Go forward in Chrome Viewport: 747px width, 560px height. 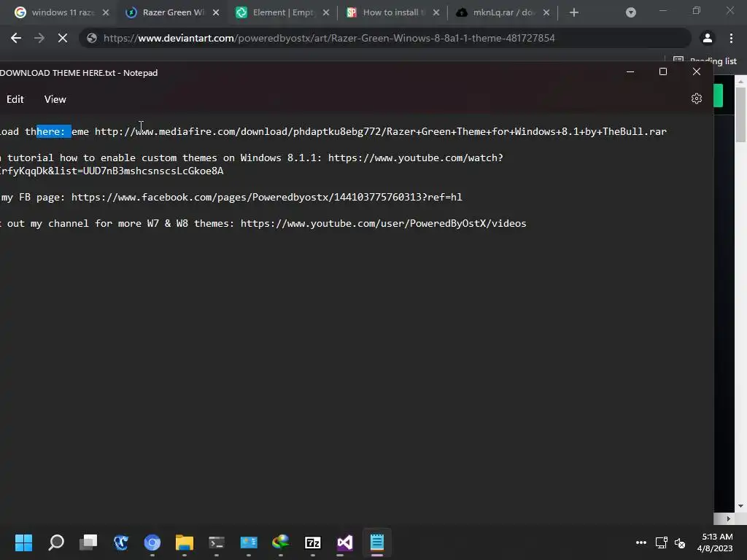pyautogui.click(x=39, y=38)
